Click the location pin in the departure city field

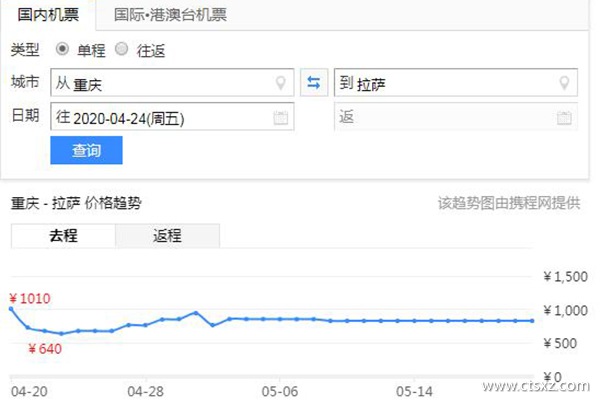pos(282,84)
